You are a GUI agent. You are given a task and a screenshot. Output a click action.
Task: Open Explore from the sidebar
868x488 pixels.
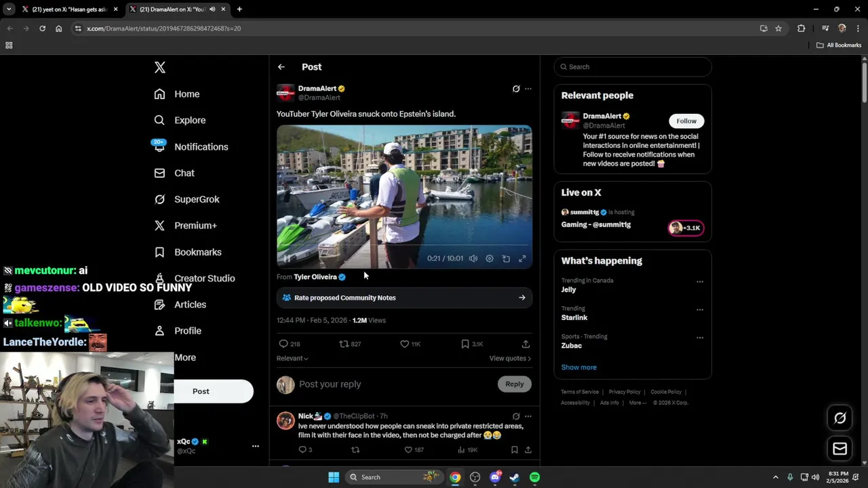click(x=180, y=120)
